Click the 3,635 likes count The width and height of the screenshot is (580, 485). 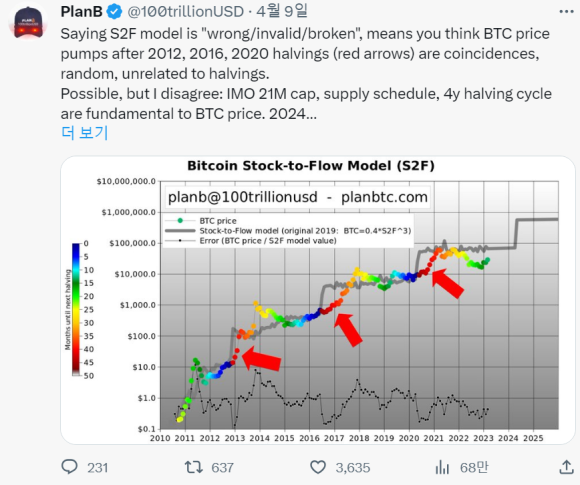(x=353, y=468)
